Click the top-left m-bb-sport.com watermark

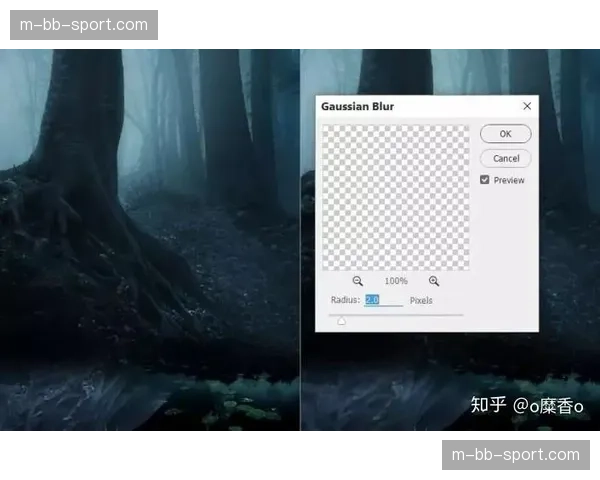coord(84,24)
